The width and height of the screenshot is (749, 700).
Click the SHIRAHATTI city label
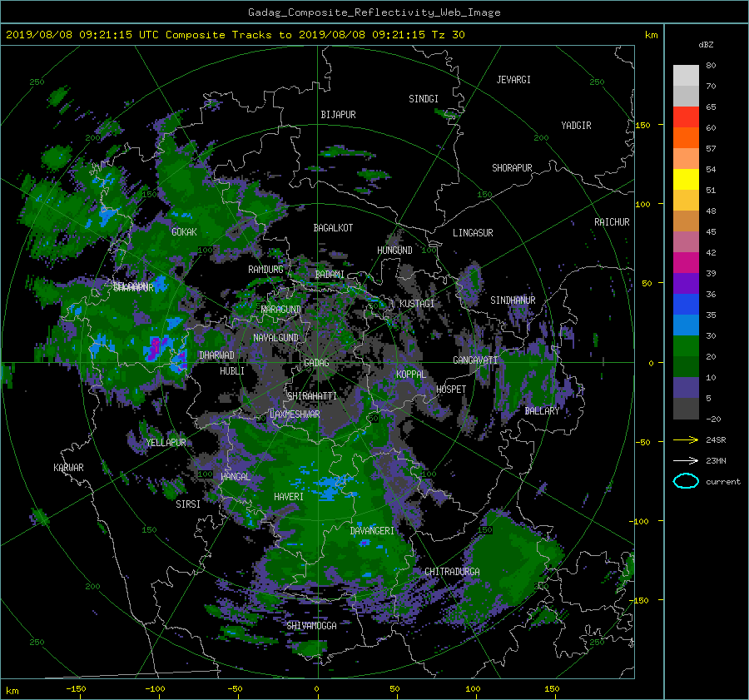click(x=312, y=396)
